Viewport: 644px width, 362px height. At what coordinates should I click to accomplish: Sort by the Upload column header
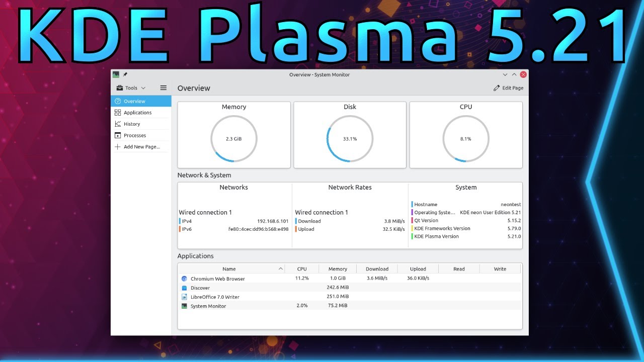418,269
